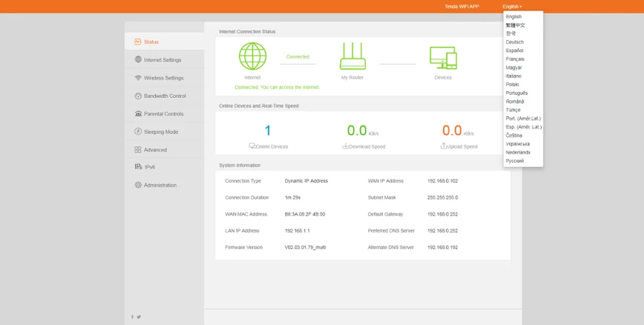
Task: Select Español from the language list
Action: (x=515, y=50)
